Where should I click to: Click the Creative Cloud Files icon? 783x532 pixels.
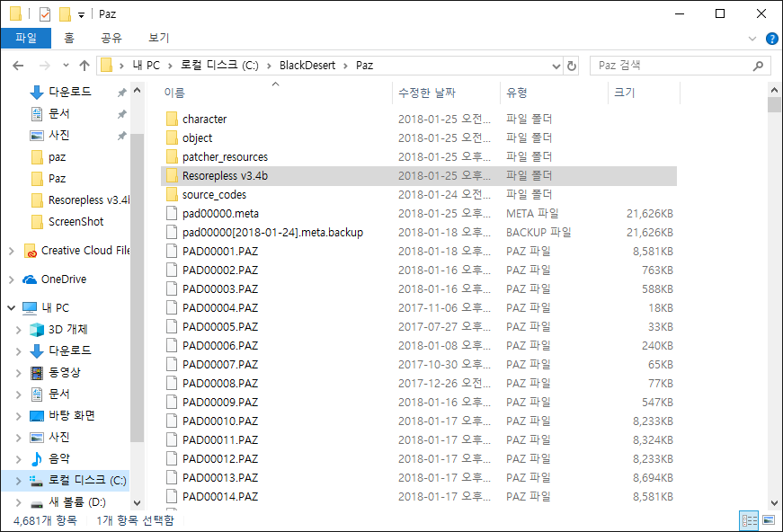click(30, 251)
